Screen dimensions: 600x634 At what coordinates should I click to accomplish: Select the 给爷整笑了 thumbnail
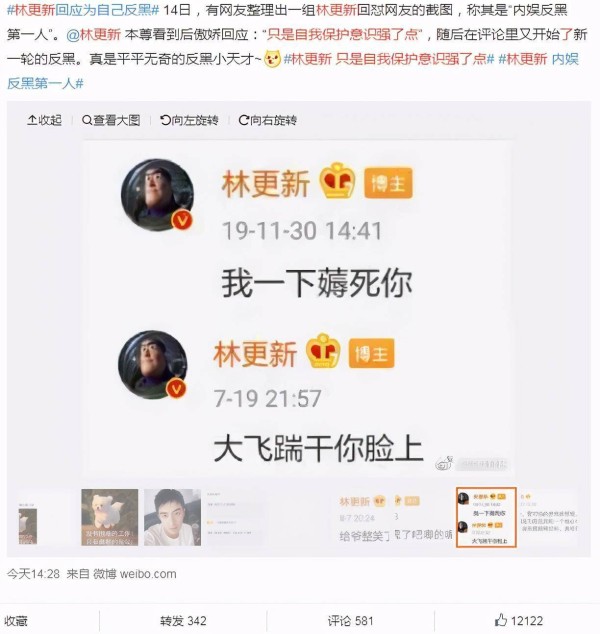(x=361, y=518)
